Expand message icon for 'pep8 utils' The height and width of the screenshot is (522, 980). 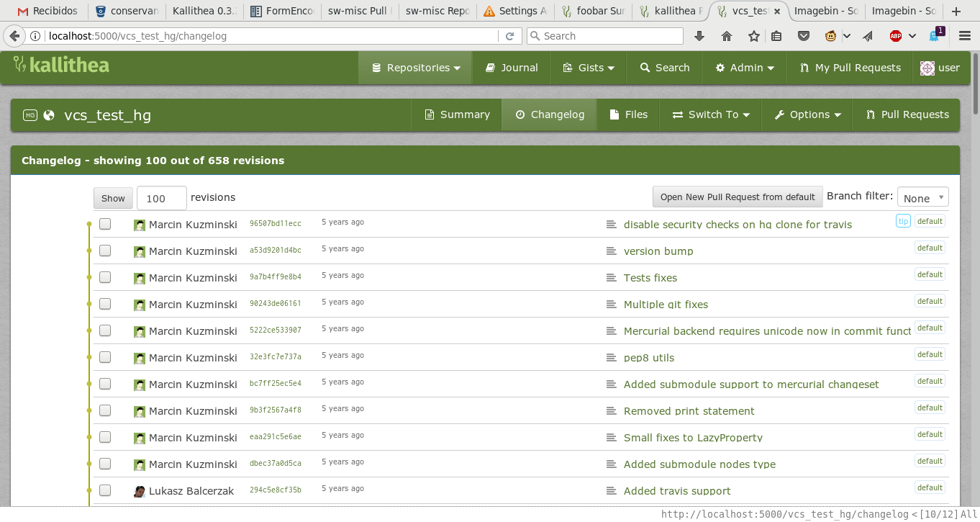[612, 358]
